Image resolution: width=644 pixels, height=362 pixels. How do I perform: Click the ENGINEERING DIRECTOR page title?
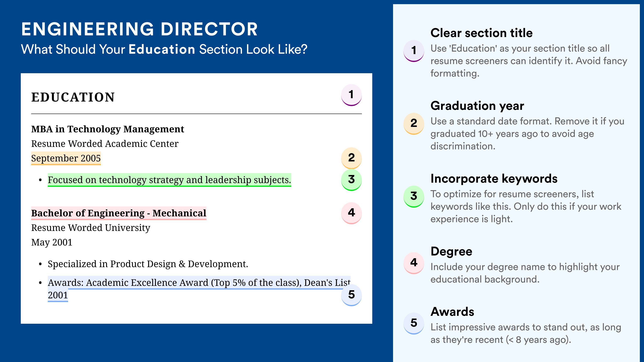[x=139, y=29]
